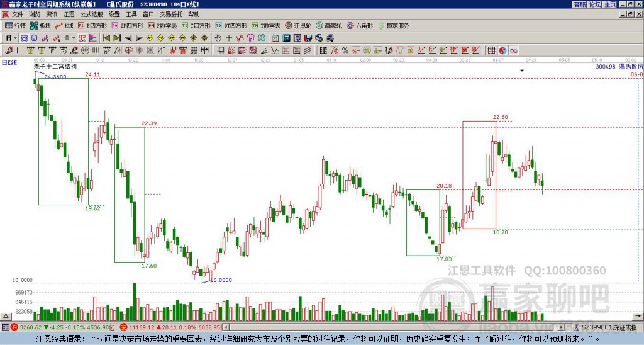Open the calculator icon

pyautogui.click(x=286, y=38)
